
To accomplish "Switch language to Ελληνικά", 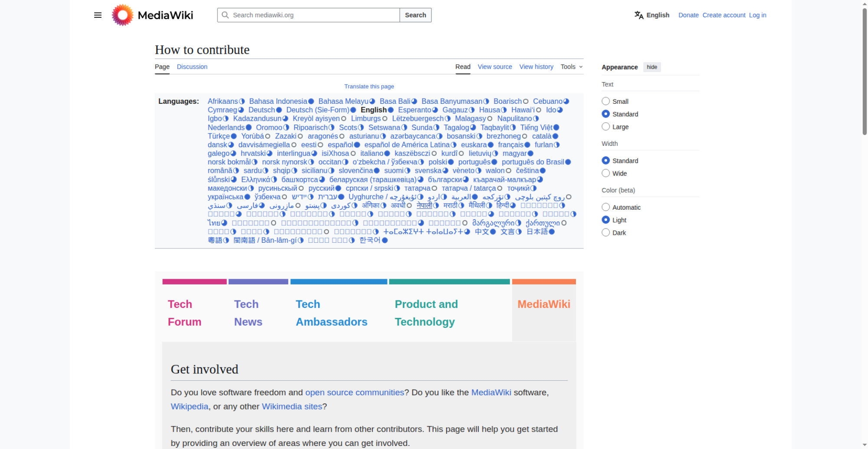I will pyautogui.click(x=256, y=179).
